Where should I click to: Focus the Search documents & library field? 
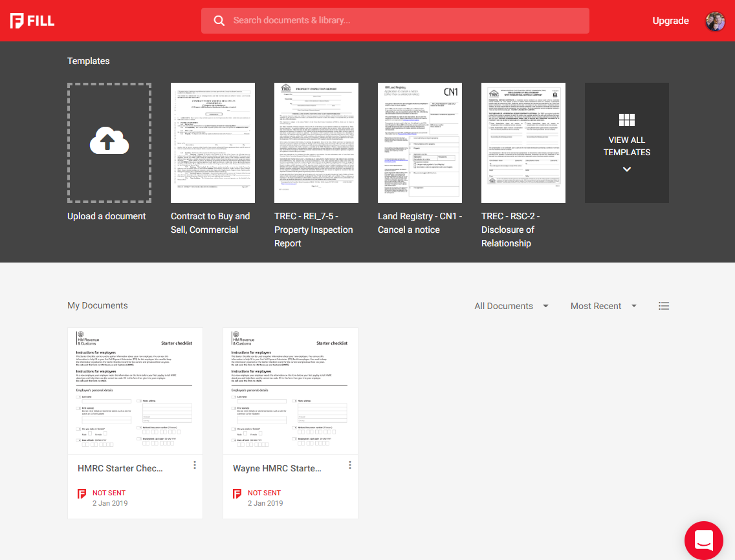point(395,21)
